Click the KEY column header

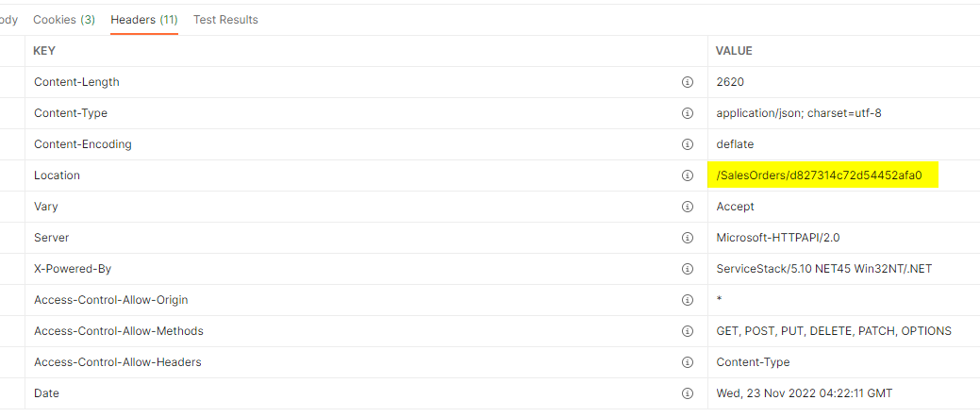44,51
